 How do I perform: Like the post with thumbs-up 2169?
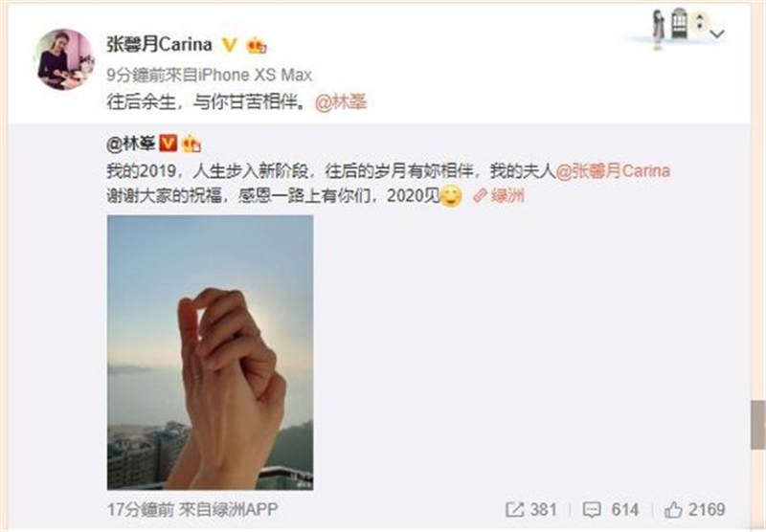[694, 510]
